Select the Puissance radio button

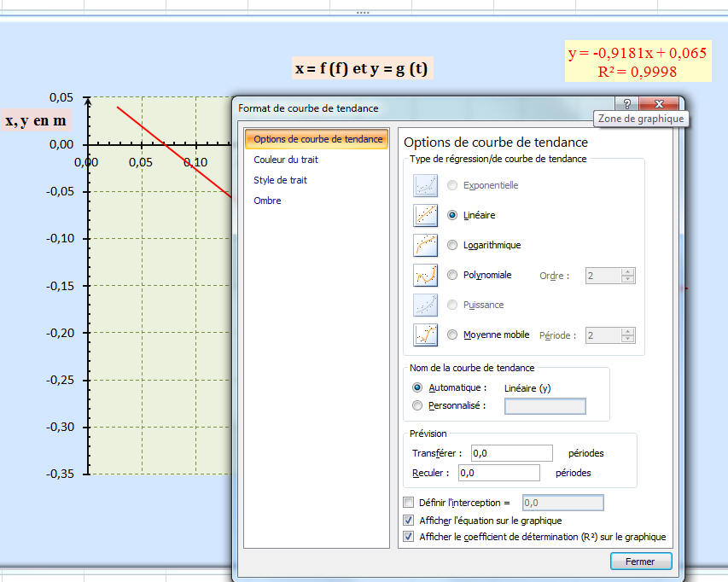coord(452,305)
